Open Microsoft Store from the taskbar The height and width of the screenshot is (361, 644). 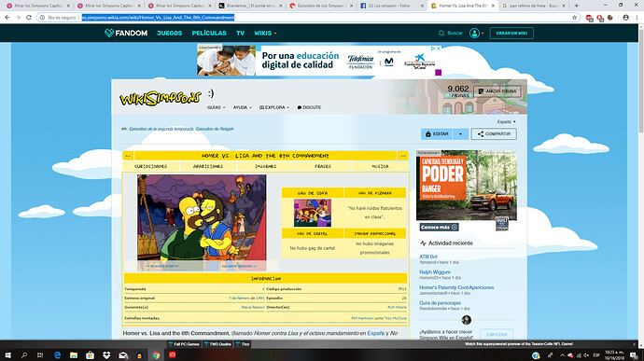[90, 355]
